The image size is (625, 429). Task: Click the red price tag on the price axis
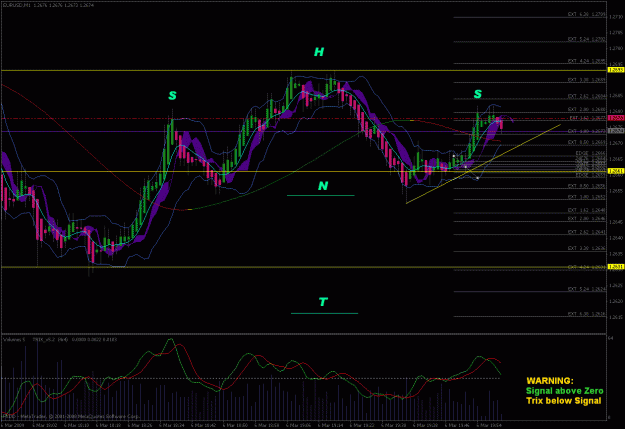coord(616,118)
